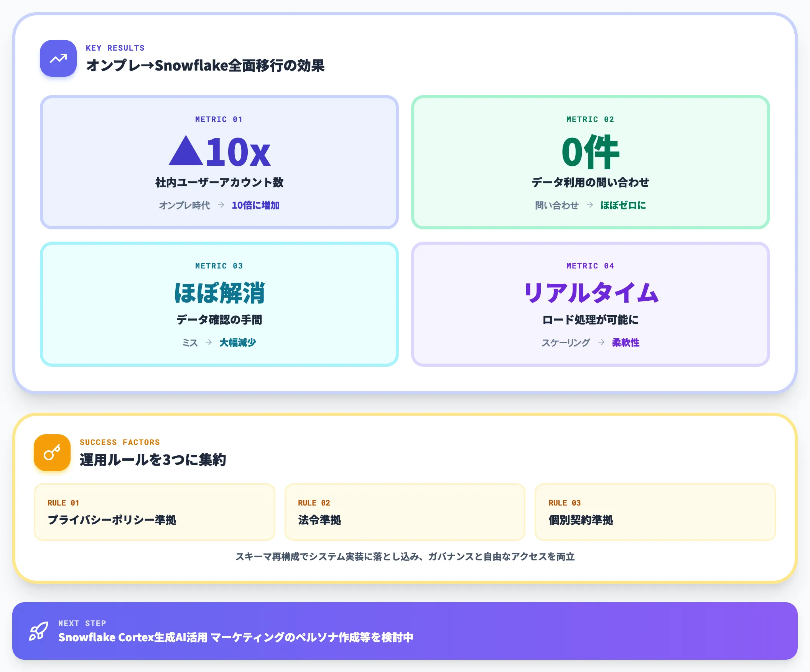
Task: Select the リアルタイム metric value
Action: click(591, 293)
